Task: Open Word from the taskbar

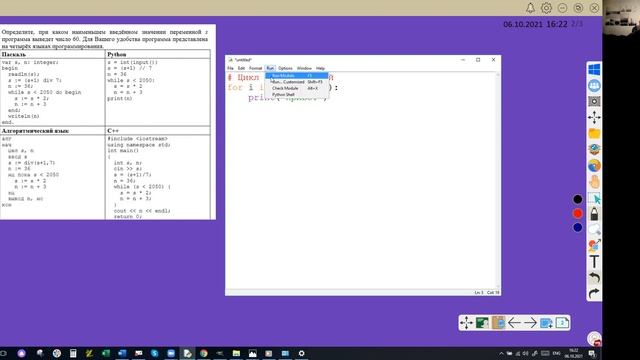Action: [x=122, y=353]
